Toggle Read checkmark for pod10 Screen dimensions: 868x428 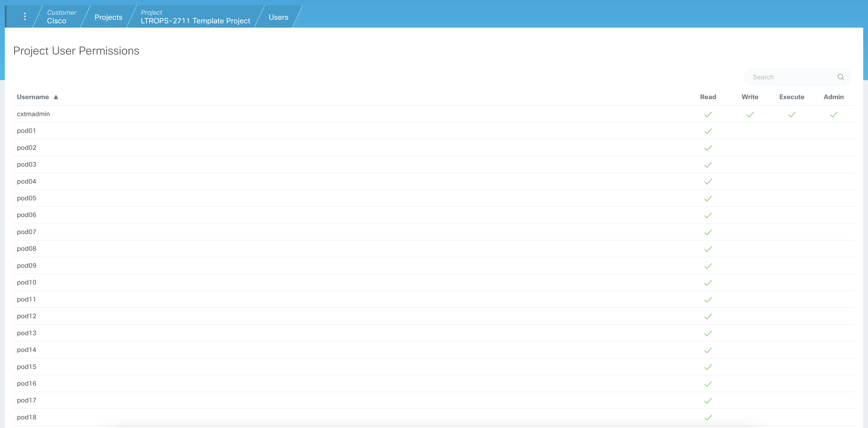pos(708,283)
